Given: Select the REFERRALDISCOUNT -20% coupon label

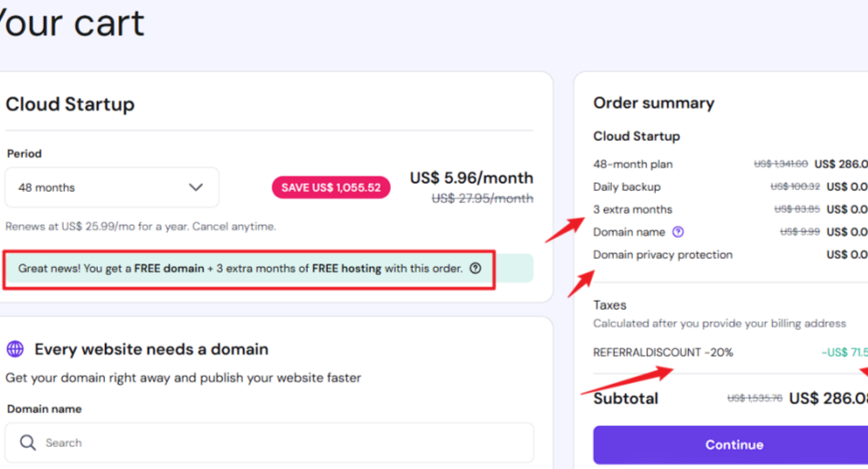Looking at the screenshot, I should click(x=662, y=352).
